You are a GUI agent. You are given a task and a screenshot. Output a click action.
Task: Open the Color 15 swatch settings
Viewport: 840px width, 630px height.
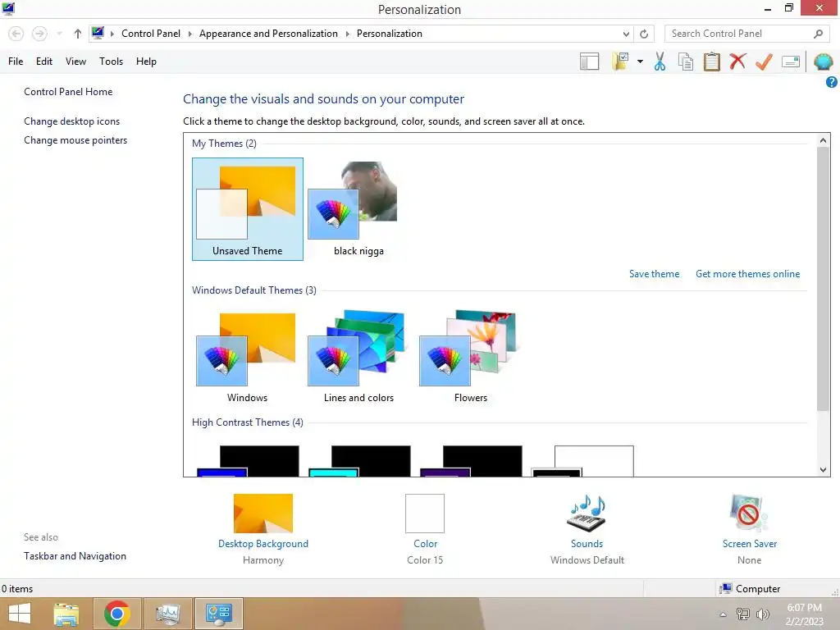tap(425, 529)
